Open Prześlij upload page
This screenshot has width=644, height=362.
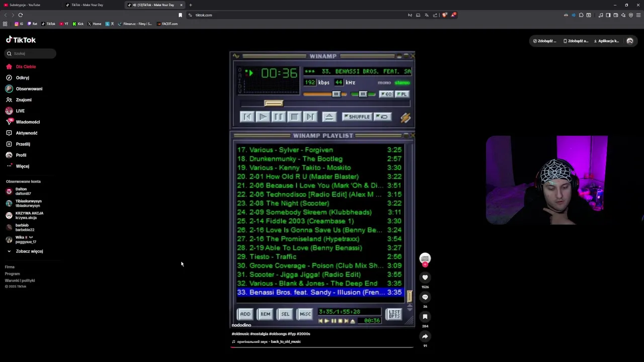coord(18,144)
